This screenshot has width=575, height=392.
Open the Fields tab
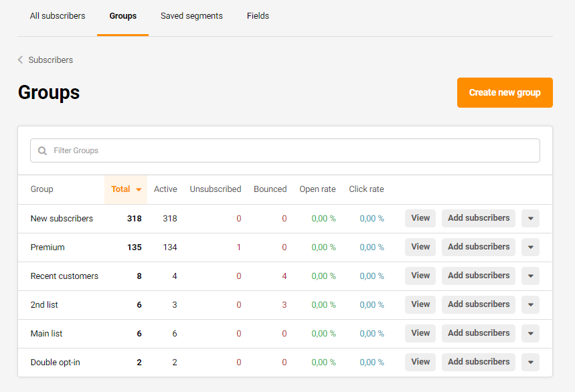coord(258,15)
